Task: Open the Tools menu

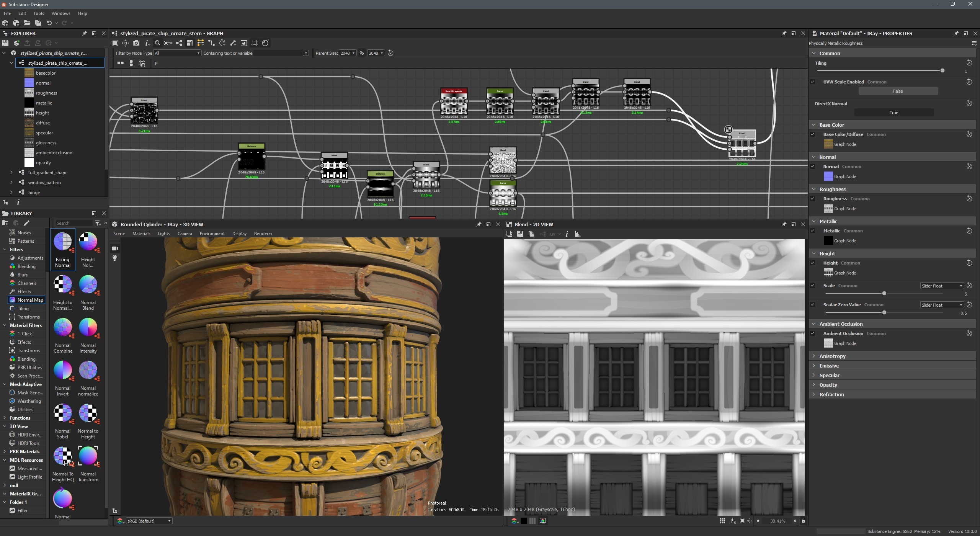Action: tap(38, 13)
